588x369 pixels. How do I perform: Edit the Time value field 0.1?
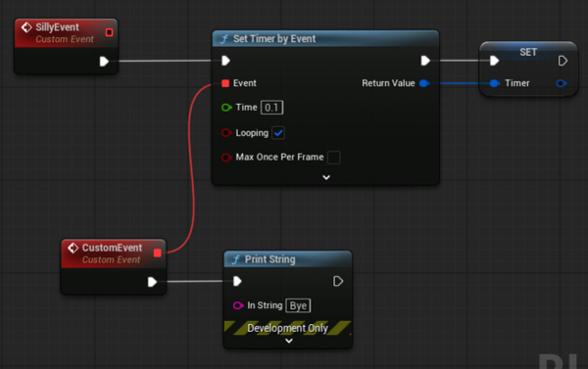[x=271, y=108]
